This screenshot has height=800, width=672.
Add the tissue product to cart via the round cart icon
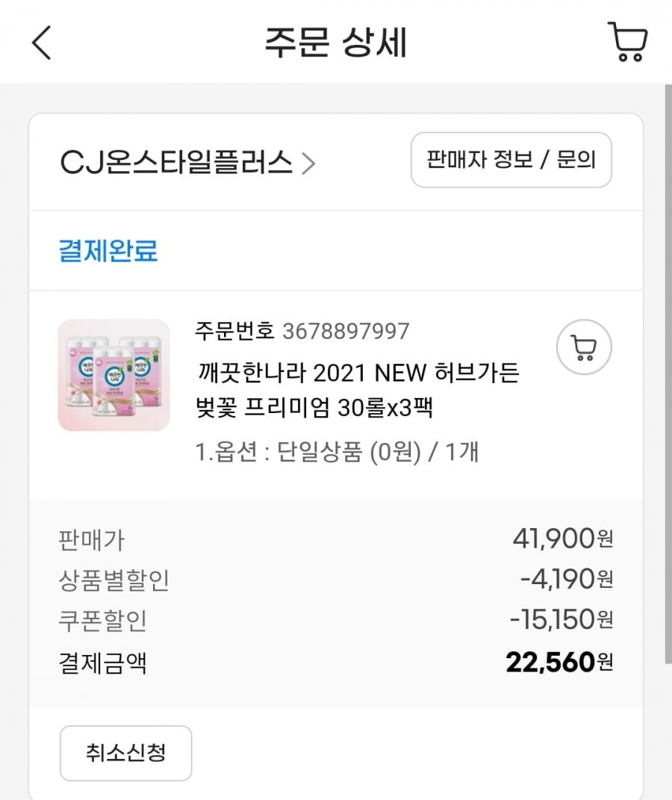pos(584,347)
